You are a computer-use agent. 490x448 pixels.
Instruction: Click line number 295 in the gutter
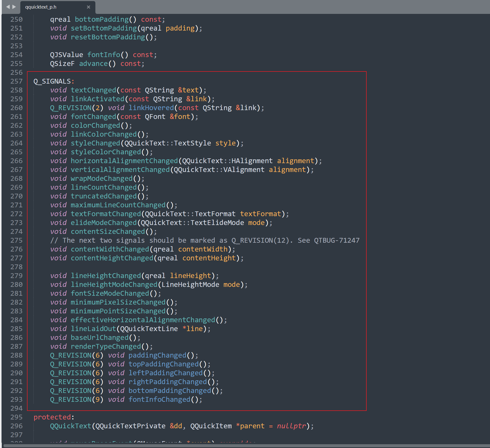coord(16,417)
